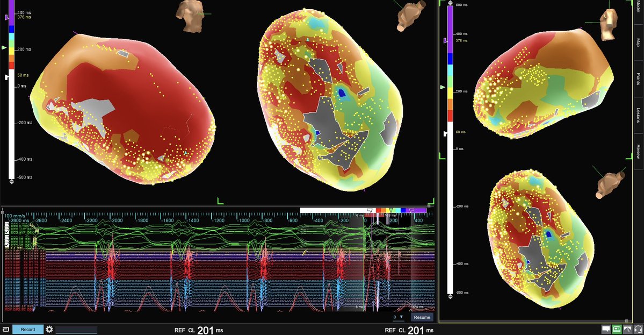This screenshot has width=644, height=335.
Task: Click the left REF CL 201 ms readout
Action: pyautogui.click(x=199, y=330)
